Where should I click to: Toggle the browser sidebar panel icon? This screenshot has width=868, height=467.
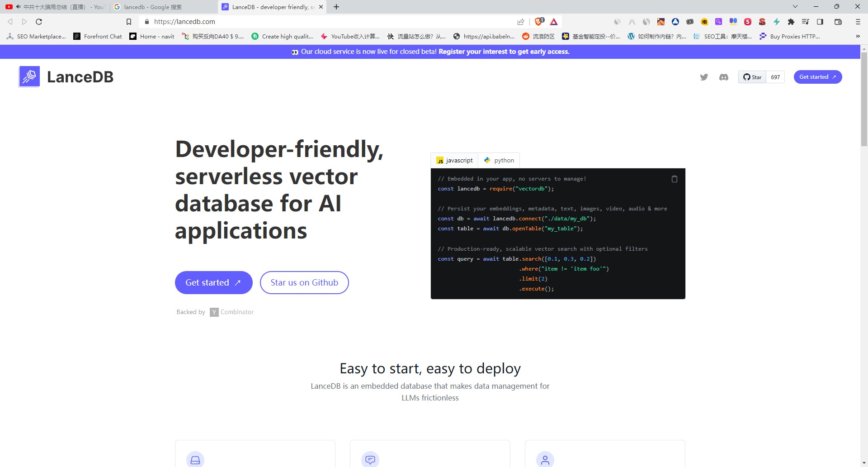click(820, 22)
